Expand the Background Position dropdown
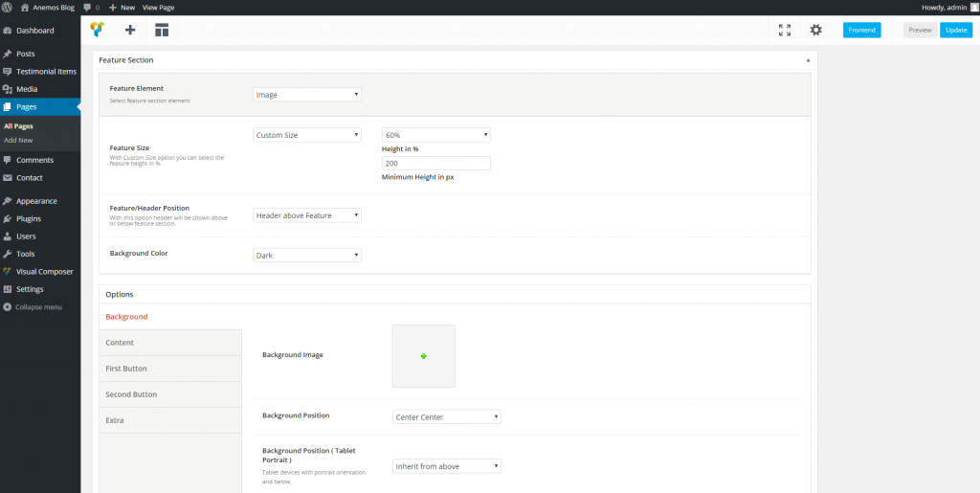 tap(446, 417)
